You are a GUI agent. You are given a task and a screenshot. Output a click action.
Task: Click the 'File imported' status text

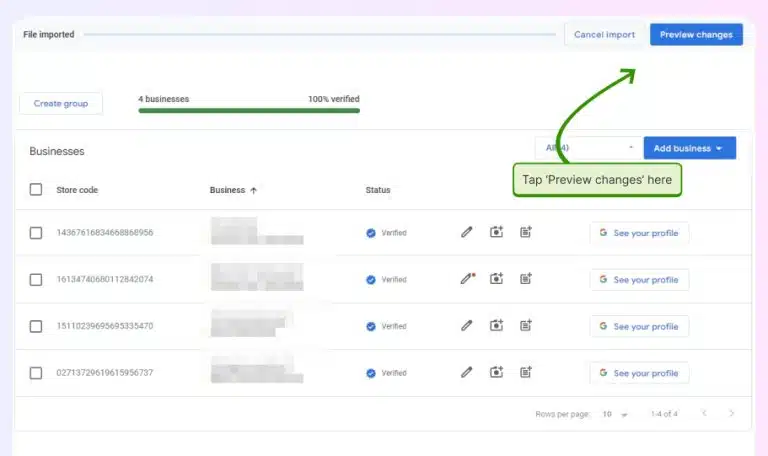click(48, 34)
